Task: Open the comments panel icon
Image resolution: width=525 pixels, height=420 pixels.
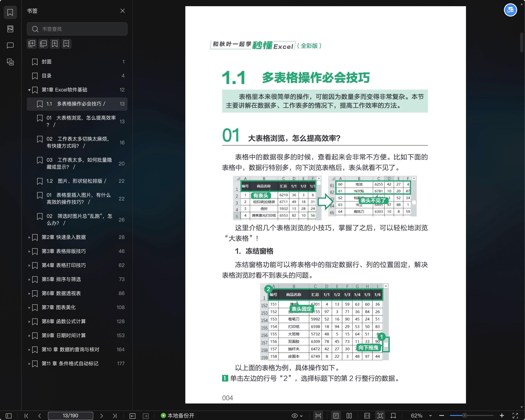Action: 10,45
